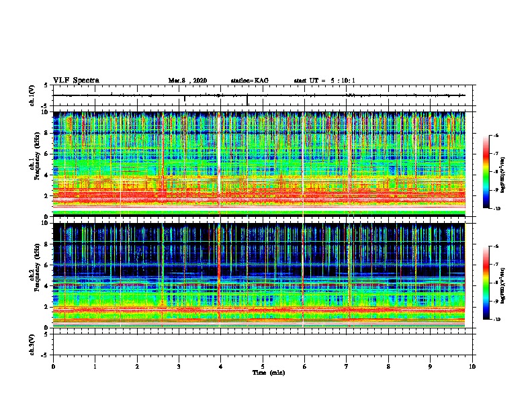Click time axis tick label "10"
This screenshot has height=411, width=532.
click(472, 367)
